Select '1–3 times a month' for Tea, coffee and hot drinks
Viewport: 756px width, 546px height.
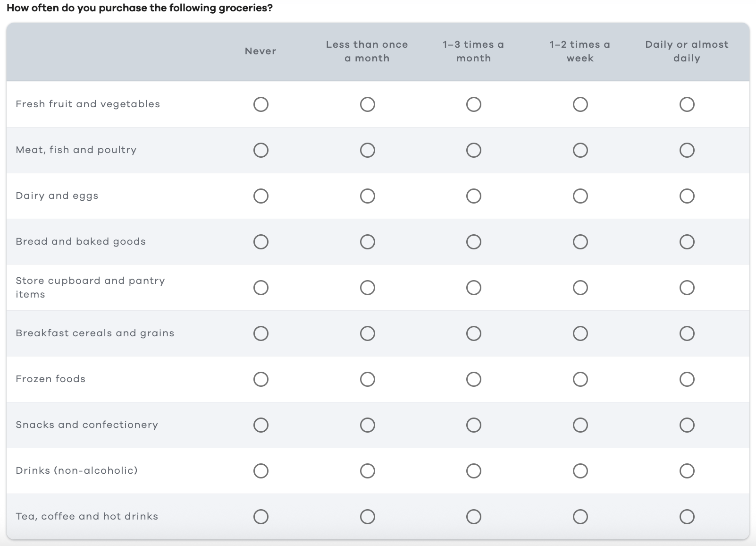click(474, 516)
